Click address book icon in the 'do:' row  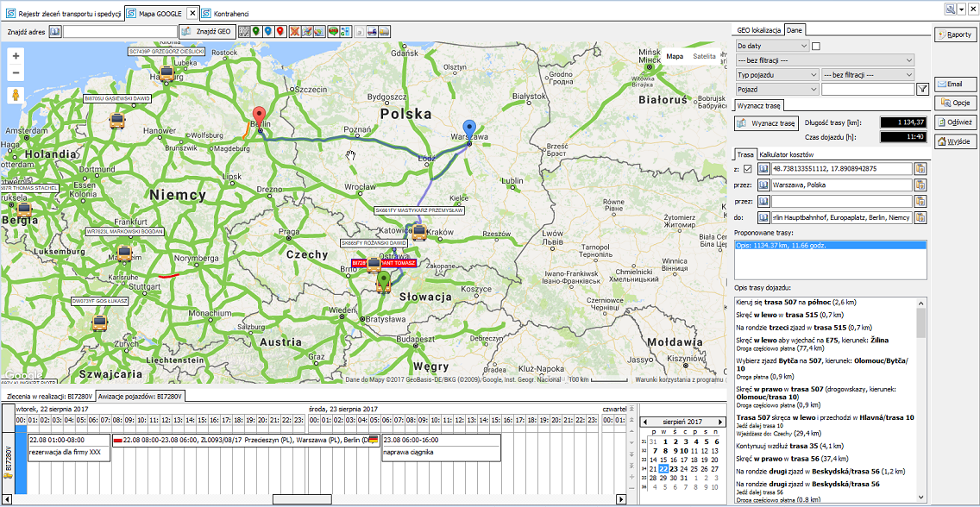[x=763, y=218]
